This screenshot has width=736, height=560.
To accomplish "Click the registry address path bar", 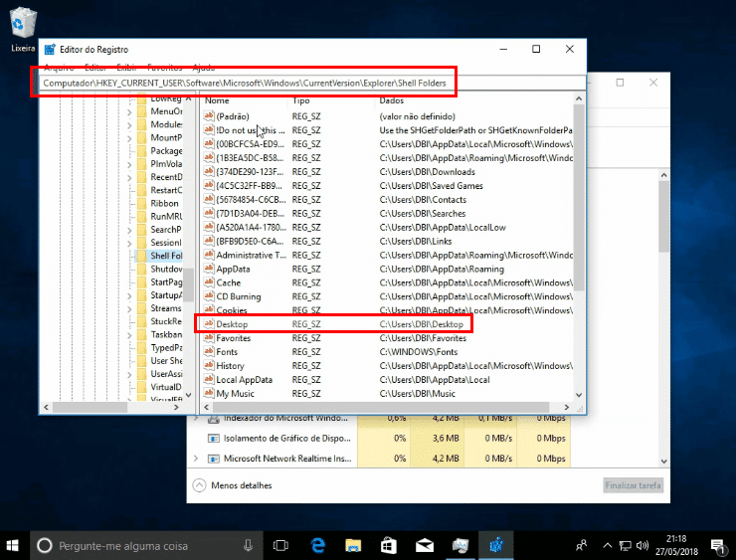I will 312,84.
